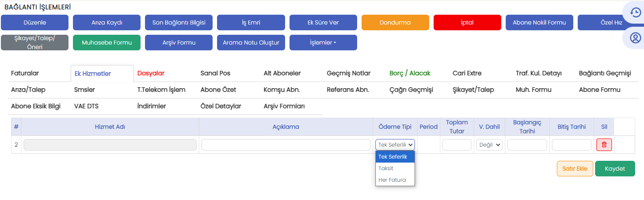Click the red trash delete icon
The image size is (644, 200).
click(x=604, y=145)
